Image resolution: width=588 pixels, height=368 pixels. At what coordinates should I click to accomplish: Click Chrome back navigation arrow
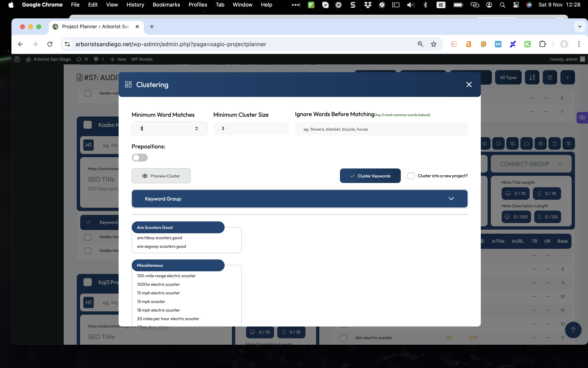point(20,44)
